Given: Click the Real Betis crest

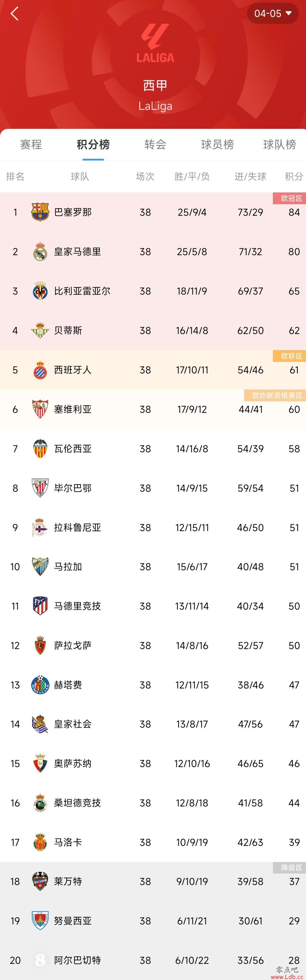Looking at the screenshot, I should click(x=40, y=331).
